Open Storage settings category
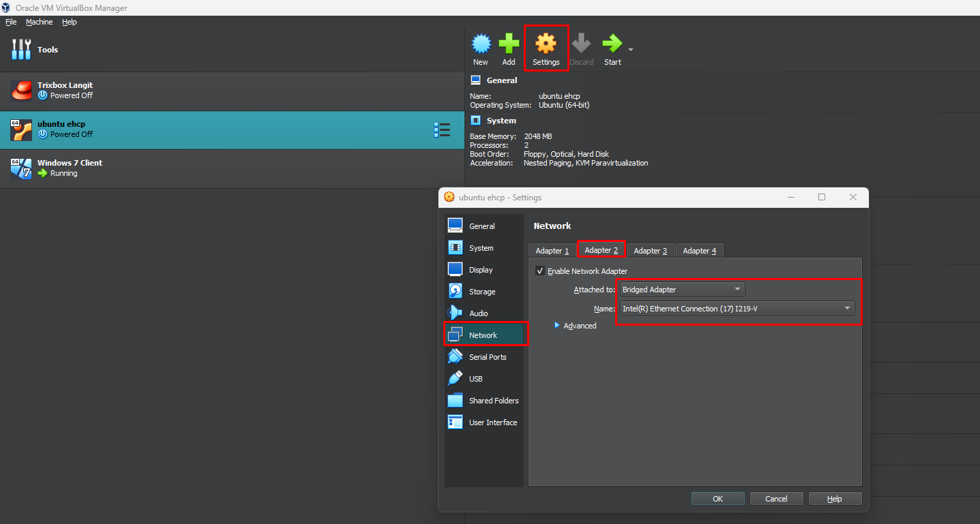The image size is (980, 524). tap(484, 292)
